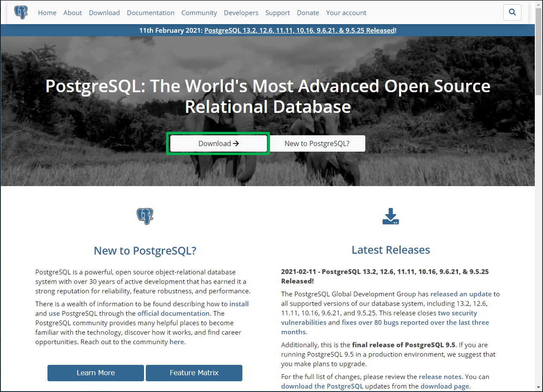This screenshot has width=543, height=392.
Task: Follow the 'install' link
Action: [x=239, y=304]
